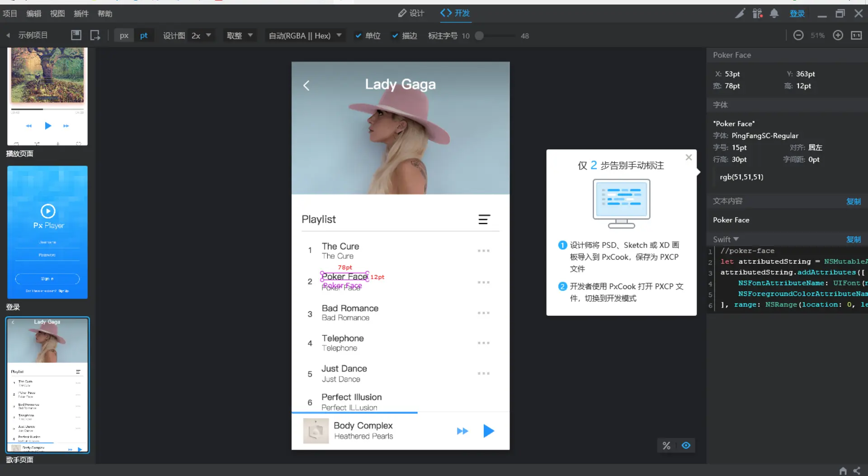Zoom out with the minus magnifier icon
This screenshot has width=868, height=476.
point(798,35)
